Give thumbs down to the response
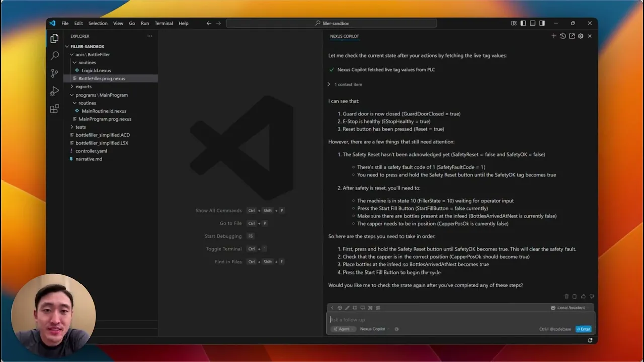Screen dimensions: 644x362 coord(592,297)
